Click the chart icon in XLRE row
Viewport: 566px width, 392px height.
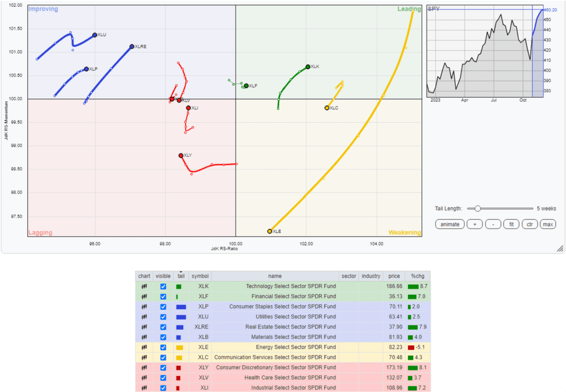tap(144, 327)
